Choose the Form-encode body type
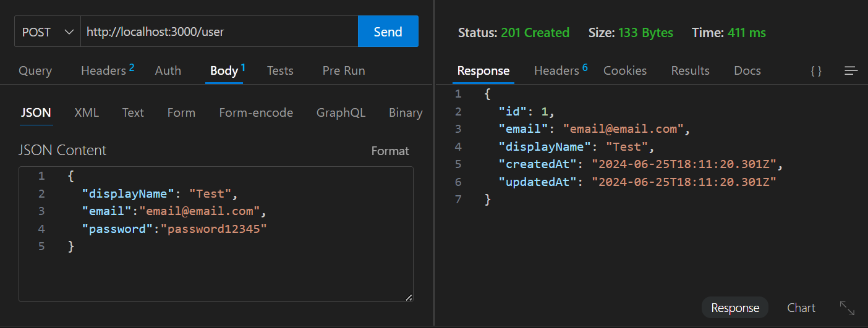Image resolution: width=868 pixels, height=328 pixels. coord(256,112)
